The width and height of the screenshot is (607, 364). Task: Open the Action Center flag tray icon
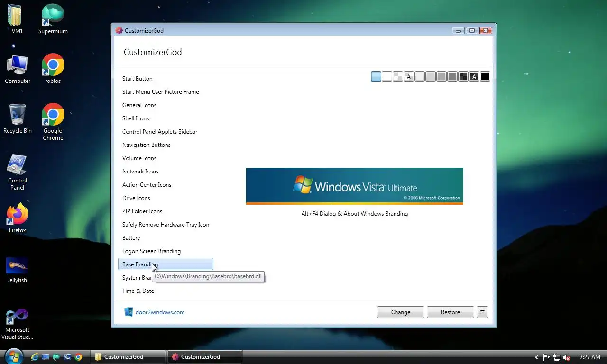tap(547, 357)
